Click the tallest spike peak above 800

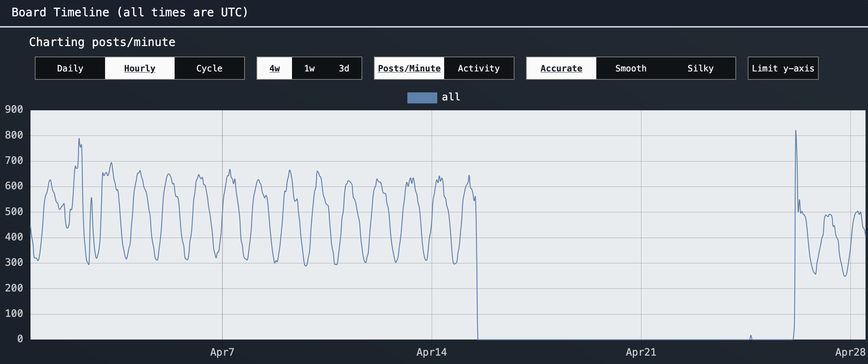tap(796, 131)
